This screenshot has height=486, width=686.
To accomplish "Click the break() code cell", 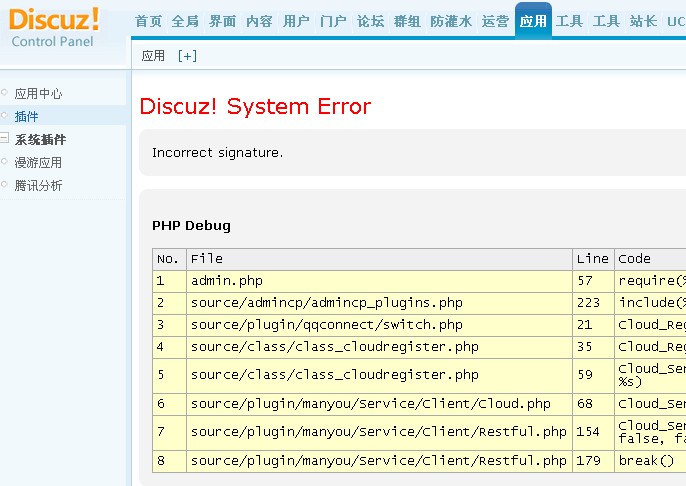I will coord(650,461).
